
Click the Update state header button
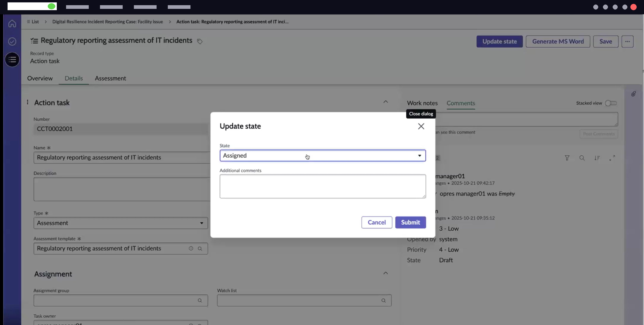point(499,41)
